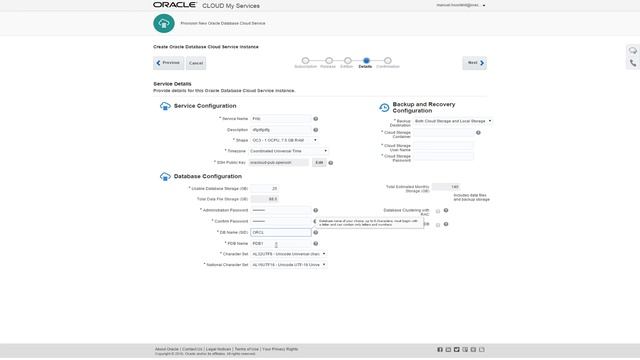Click the Confirm Password field
The image size is (640, 360).
pyautogui.click(x=281, y=221)
